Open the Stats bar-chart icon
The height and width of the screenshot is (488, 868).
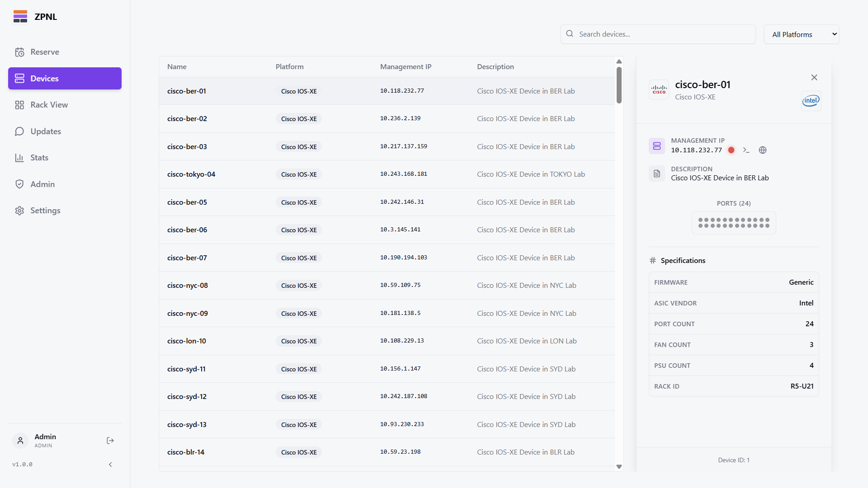pyautogui.click(x=20, y=157)
